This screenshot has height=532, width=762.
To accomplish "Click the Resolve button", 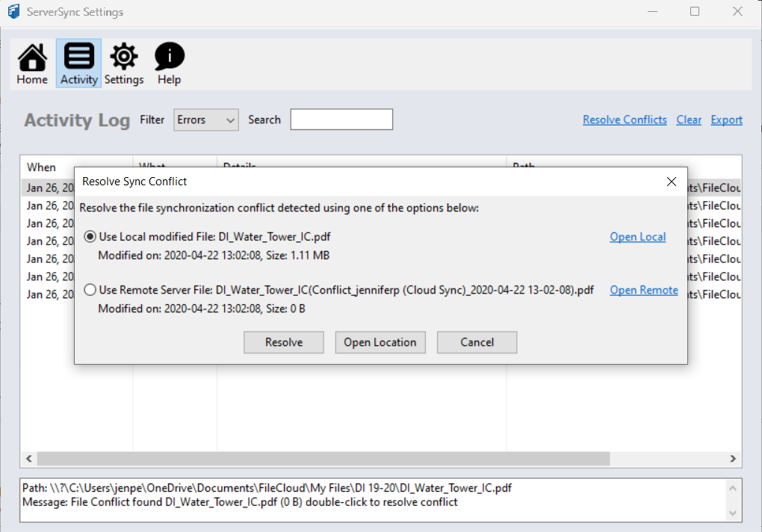I will (284, 342).
